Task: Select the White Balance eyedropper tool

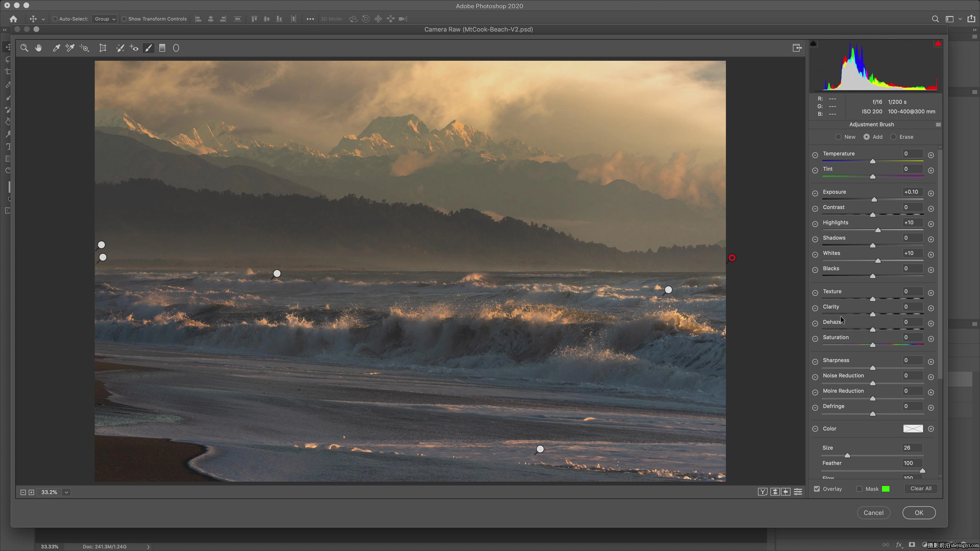Action: [x=56, y=48]
